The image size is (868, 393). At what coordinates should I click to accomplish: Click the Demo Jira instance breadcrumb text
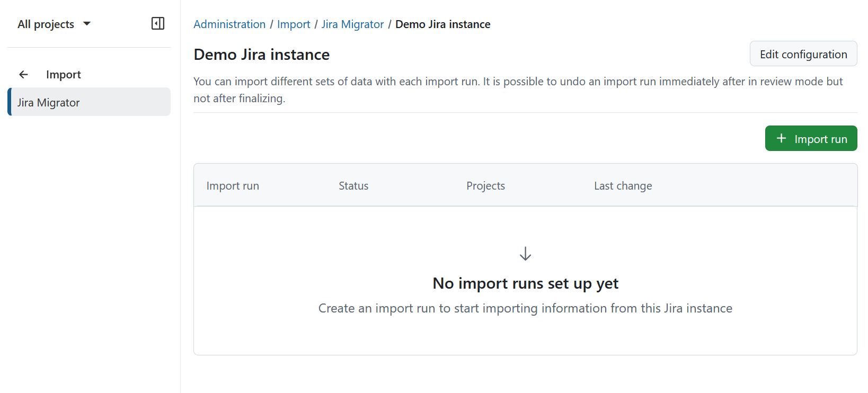443,24
